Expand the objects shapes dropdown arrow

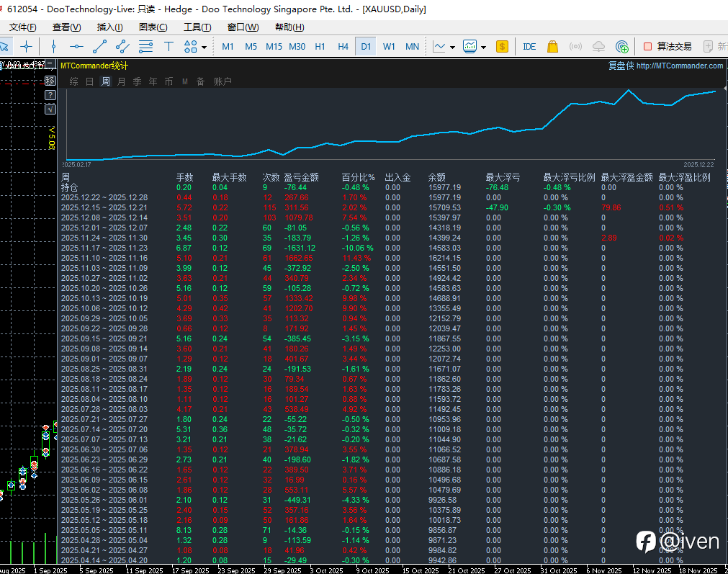[205, 48]
